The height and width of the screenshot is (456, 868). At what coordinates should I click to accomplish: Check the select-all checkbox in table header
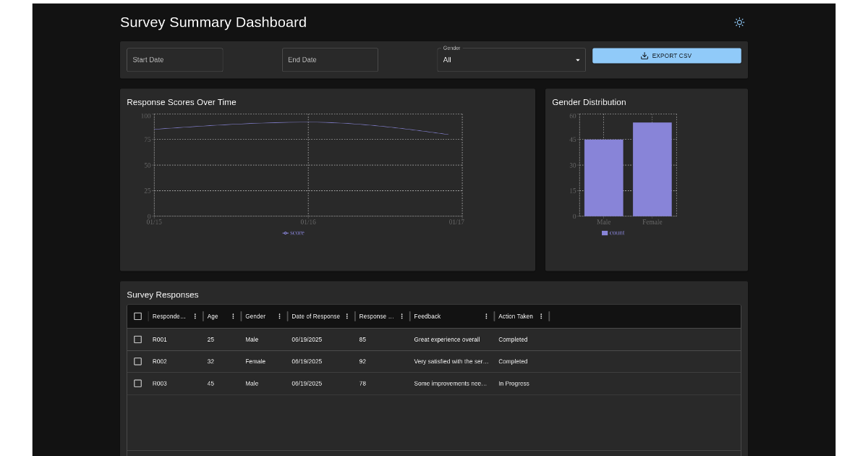[137, 316]
